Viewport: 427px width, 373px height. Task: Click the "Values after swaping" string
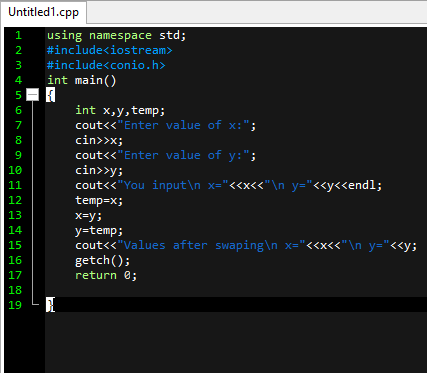point(197,245)
